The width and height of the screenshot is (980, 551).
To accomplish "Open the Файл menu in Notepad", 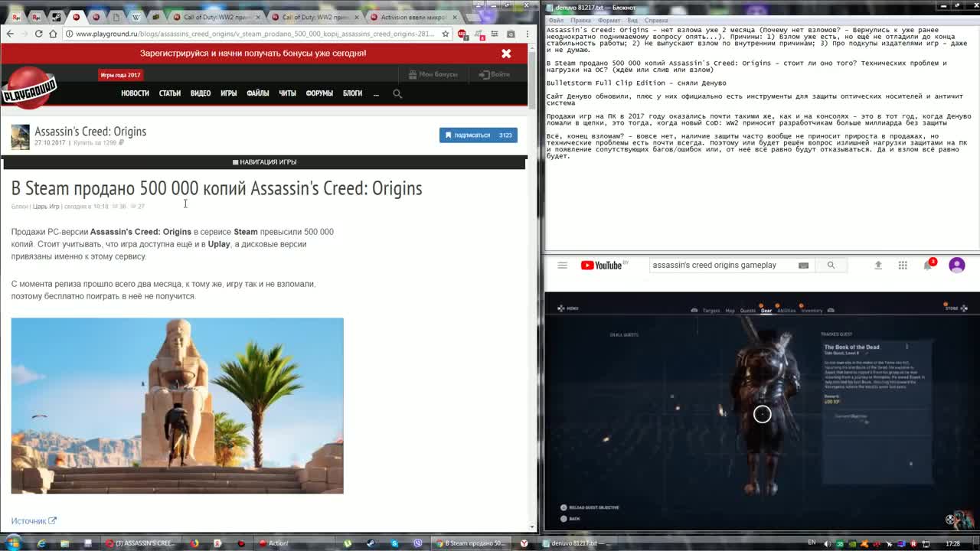I will (x=556, y=20).
